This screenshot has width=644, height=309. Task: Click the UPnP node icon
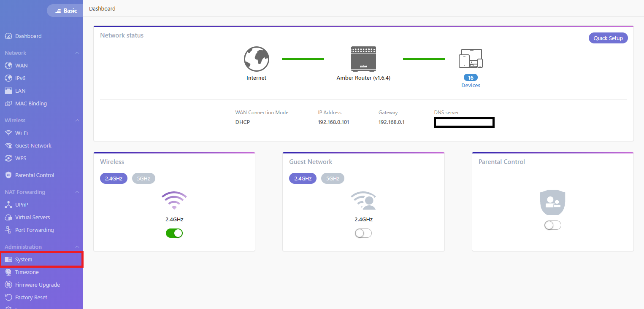[x=8, y=205]
